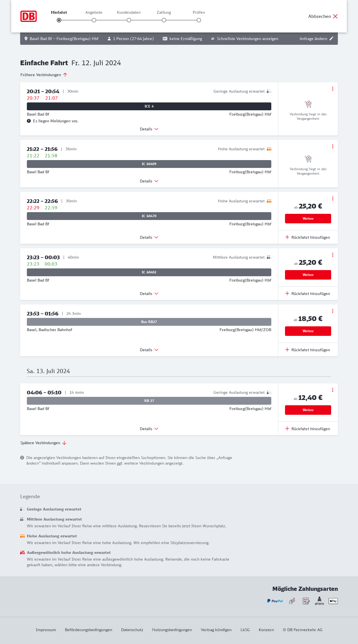This screenshot has height=644, width=358.
Task: Open three-dot menu for Bus RB27 connection
Action: [x=333, y=311]
